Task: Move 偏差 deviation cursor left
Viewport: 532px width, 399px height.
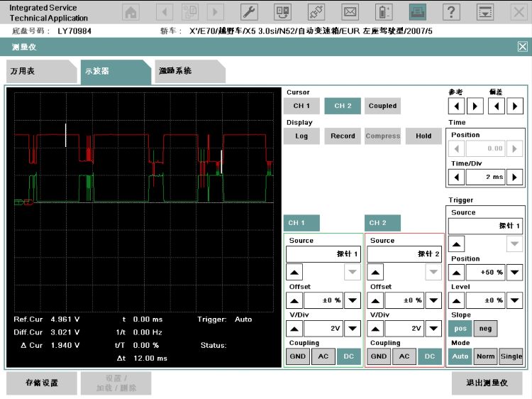Action: (497, 106)
